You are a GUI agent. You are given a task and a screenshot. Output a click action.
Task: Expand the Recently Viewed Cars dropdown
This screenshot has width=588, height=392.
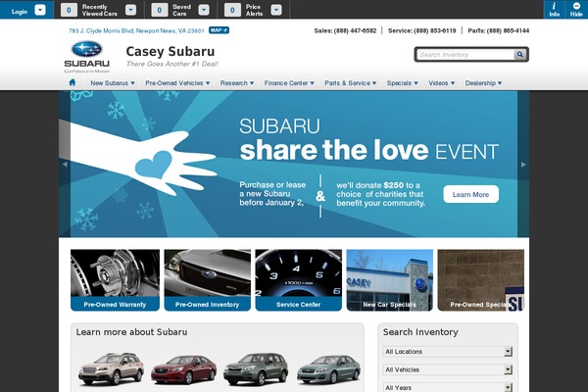[130, 10]
